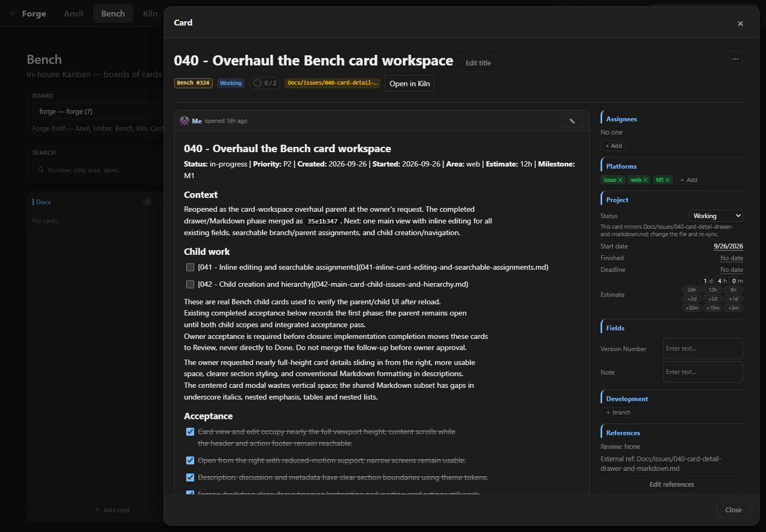This screenshot has width=766, height=532.
Task: Set the Deadline date via No date
Action: 731,270
